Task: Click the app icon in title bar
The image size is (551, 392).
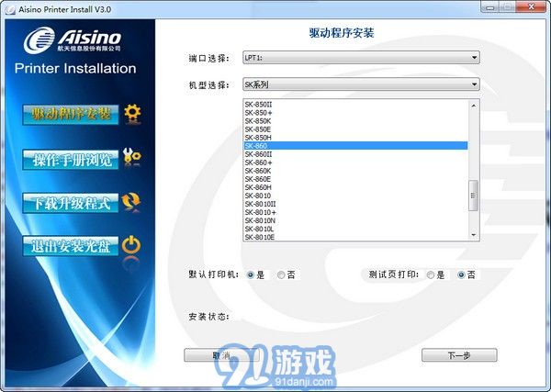Action: tap(10, 9)
